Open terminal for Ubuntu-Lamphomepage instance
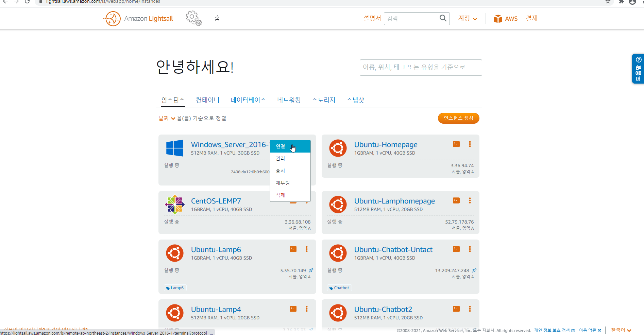Screen dimensions: 644x335 click(x=456, y=200)
